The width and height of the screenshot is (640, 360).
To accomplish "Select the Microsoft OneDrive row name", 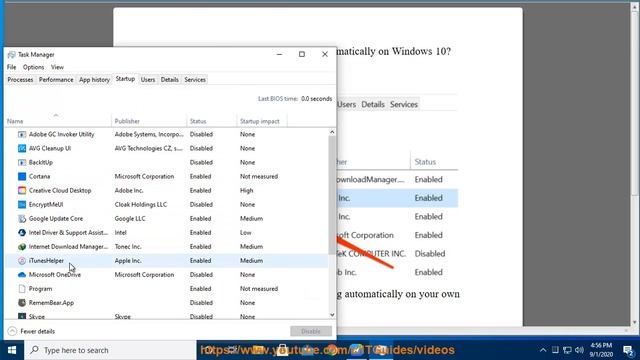I will pyautogui.click(x=55, y=275).
